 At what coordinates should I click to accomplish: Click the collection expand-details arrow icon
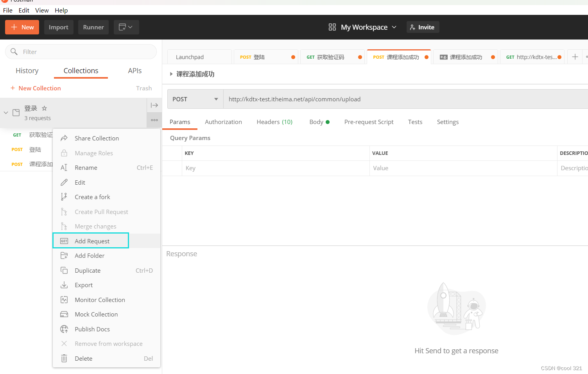154,105
